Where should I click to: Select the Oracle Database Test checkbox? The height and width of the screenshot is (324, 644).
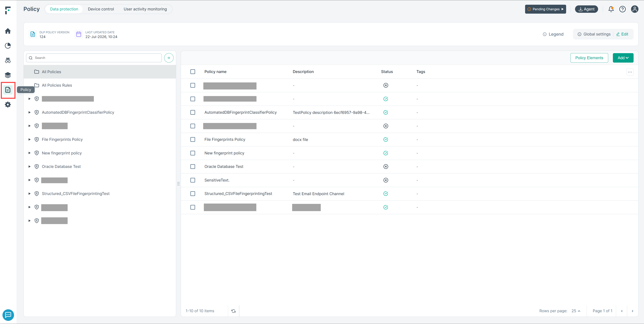coord(193,167)
